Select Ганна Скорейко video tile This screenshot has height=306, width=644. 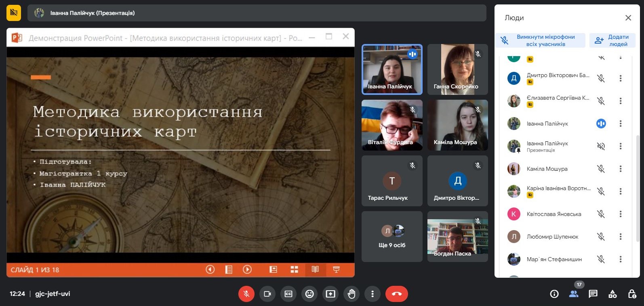[x=457, y=69]
